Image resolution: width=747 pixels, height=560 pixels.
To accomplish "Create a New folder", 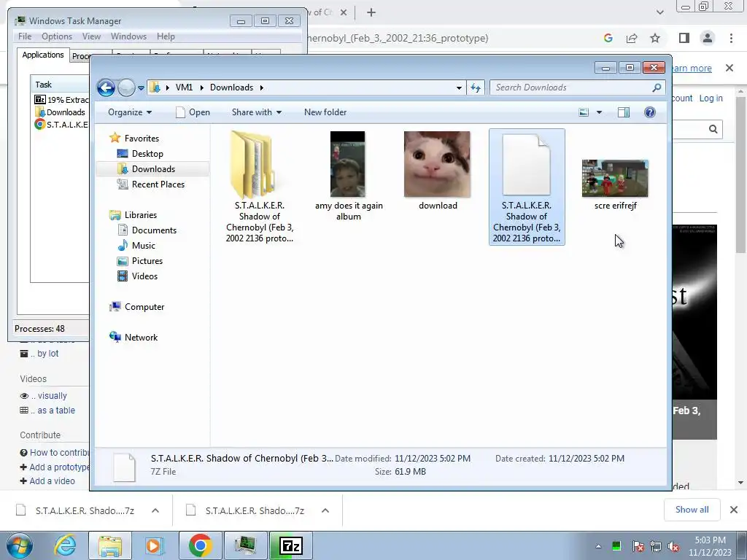I will (325, 112).
